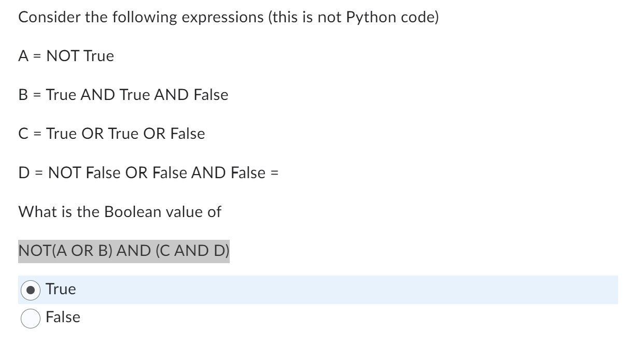Click the empty area of the blue True row
This screenshot has width=644, height=345.
pyautogui.click(x=346, y=290)
